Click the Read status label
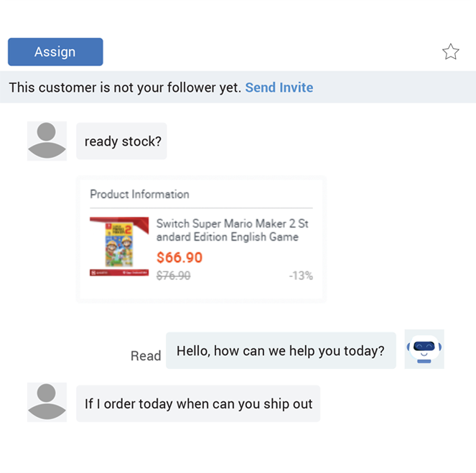 (x=146, y=355)
